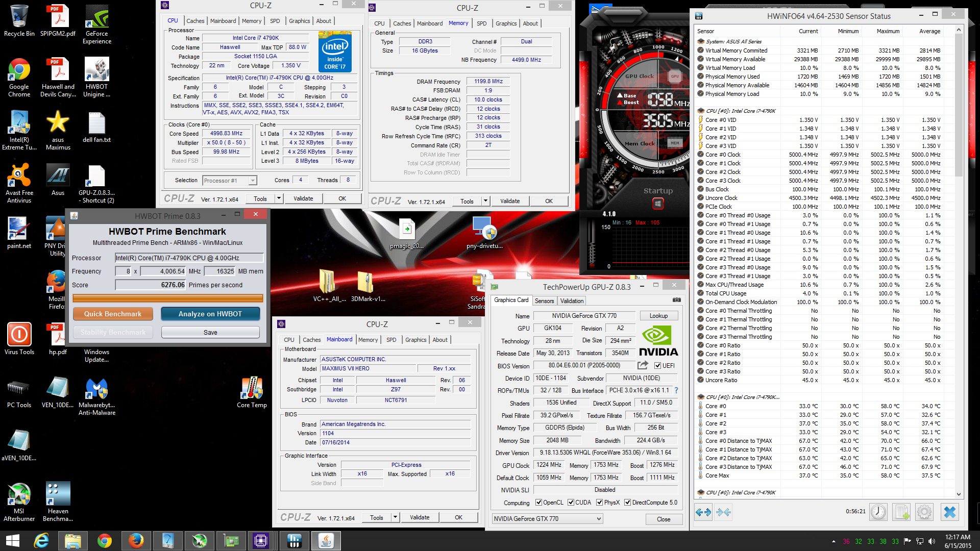Open Tools dropdown arrow in top-left CPU-Z

pyautogui.click(x=279, y=199)
